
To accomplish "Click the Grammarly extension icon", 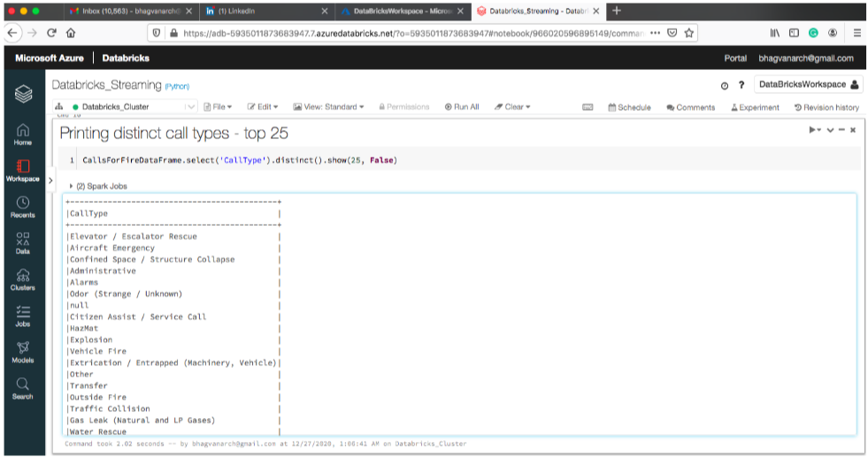I will pyautogui.click(x=813, y=33).
